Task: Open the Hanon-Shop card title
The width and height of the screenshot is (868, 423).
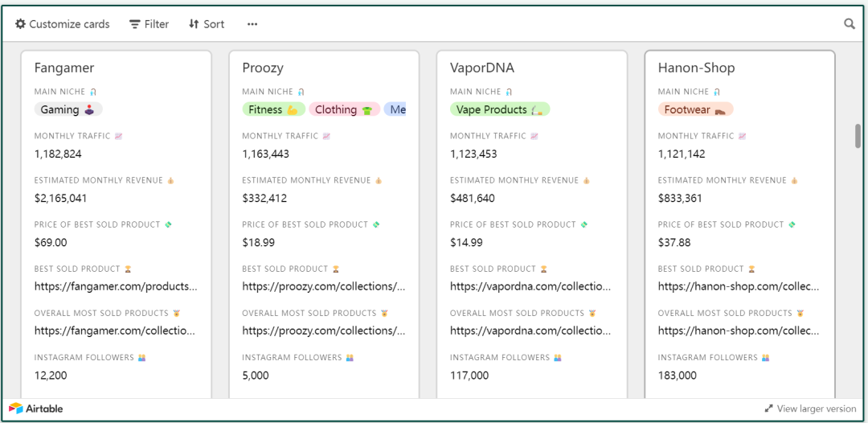Action: [696, 68]
